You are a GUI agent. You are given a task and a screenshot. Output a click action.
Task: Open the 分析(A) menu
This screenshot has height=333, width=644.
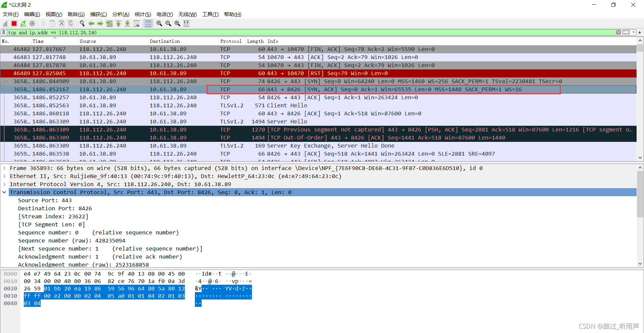[x=120, y=14]
